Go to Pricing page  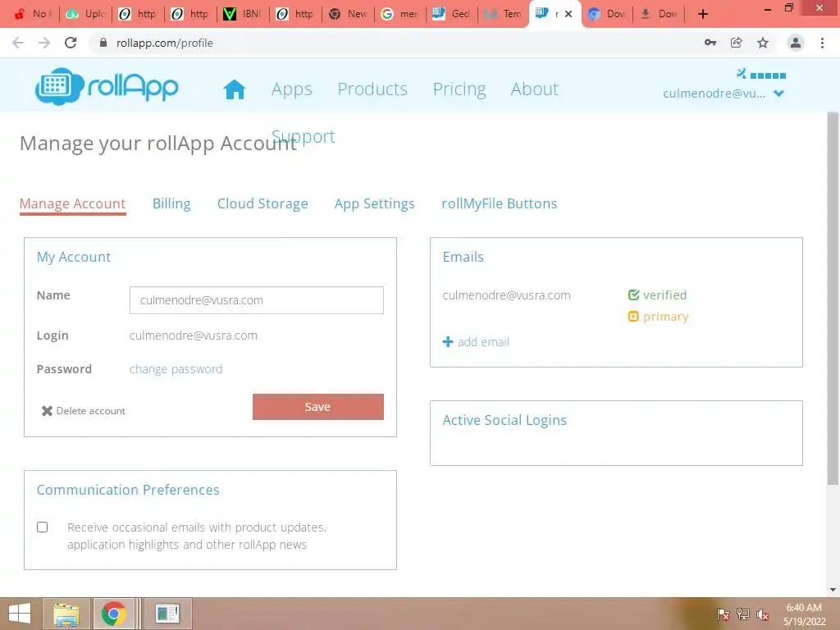click(459, 89)
